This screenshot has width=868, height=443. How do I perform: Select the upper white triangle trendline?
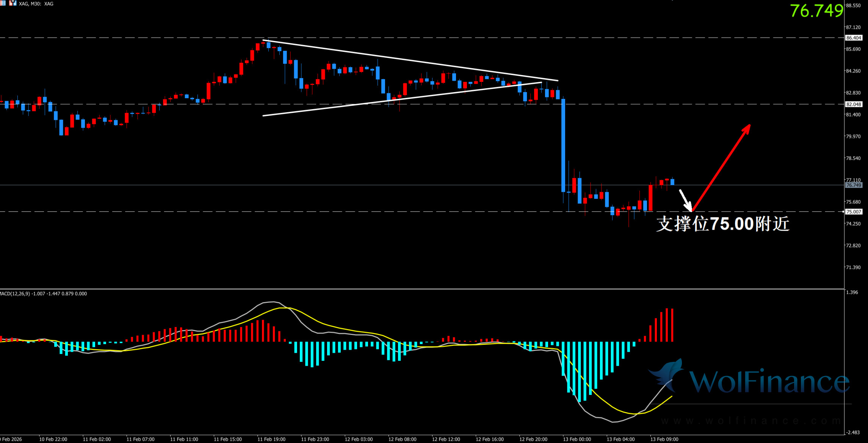tap(411, 61)
